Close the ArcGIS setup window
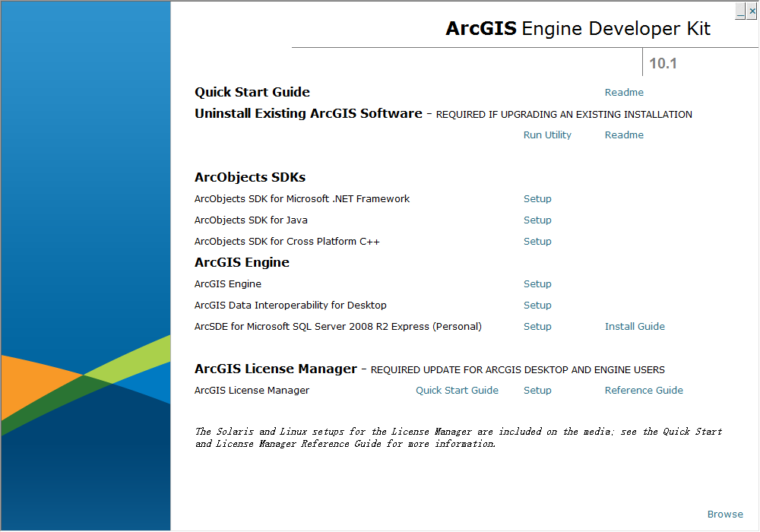The width and height of the screenshot is (760, 532). tap(752, 11)
